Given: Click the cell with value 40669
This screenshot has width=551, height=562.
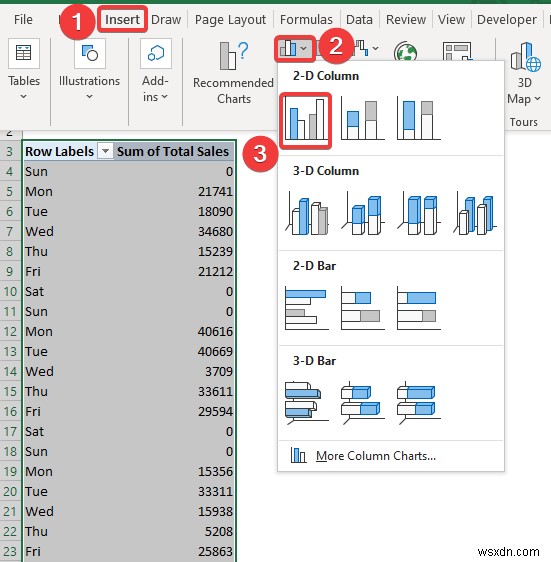Looking at the screenshot, I should click(174, 351).
